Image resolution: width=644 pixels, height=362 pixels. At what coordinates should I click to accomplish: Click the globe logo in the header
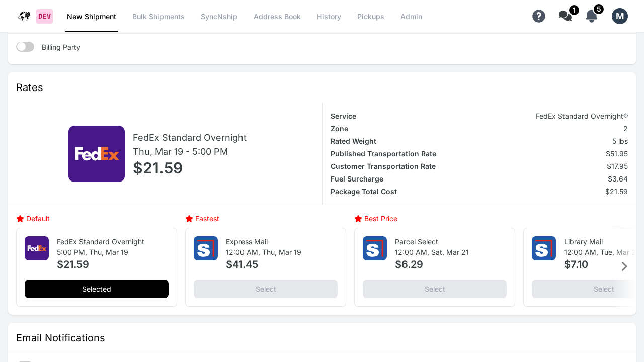(24, 16)
